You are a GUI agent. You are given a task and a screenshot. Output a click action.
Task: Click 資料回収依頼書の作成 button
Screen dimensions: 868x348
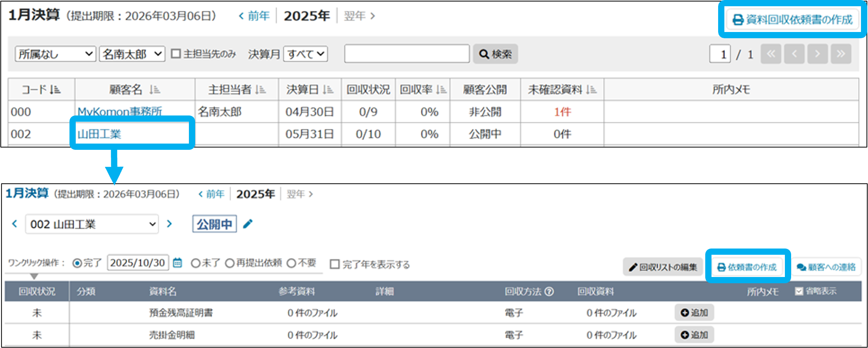(793, 20)
